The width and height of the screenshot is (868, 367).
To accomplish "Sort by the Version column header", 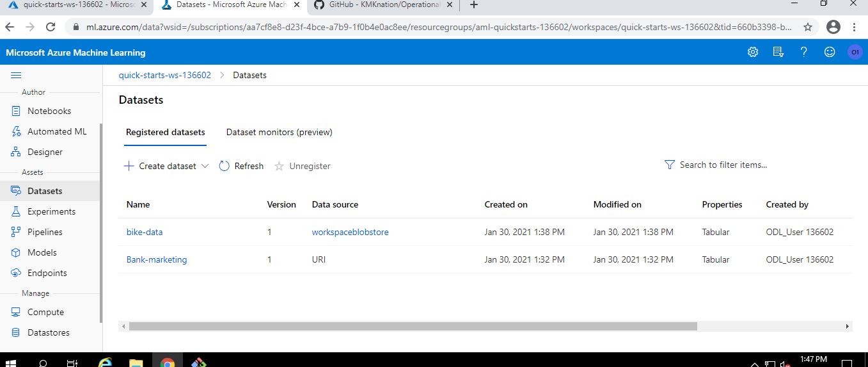I will [281, 205].
